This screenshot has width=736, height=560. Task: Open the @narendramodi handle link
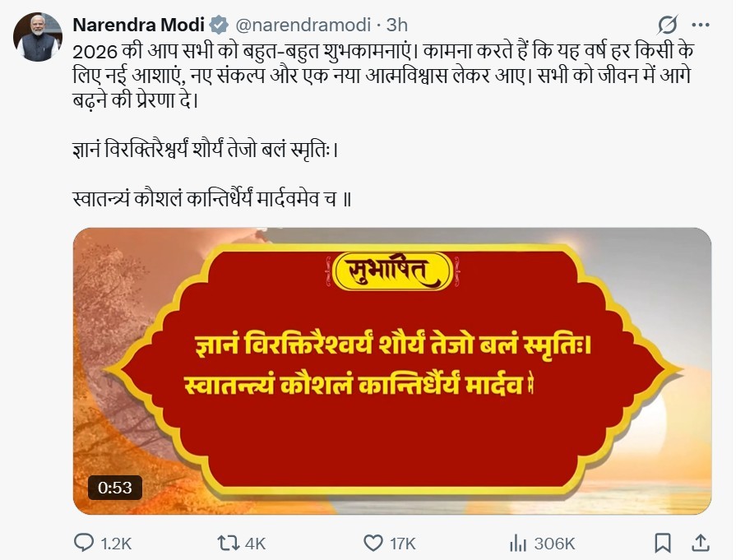pos(303,25)
